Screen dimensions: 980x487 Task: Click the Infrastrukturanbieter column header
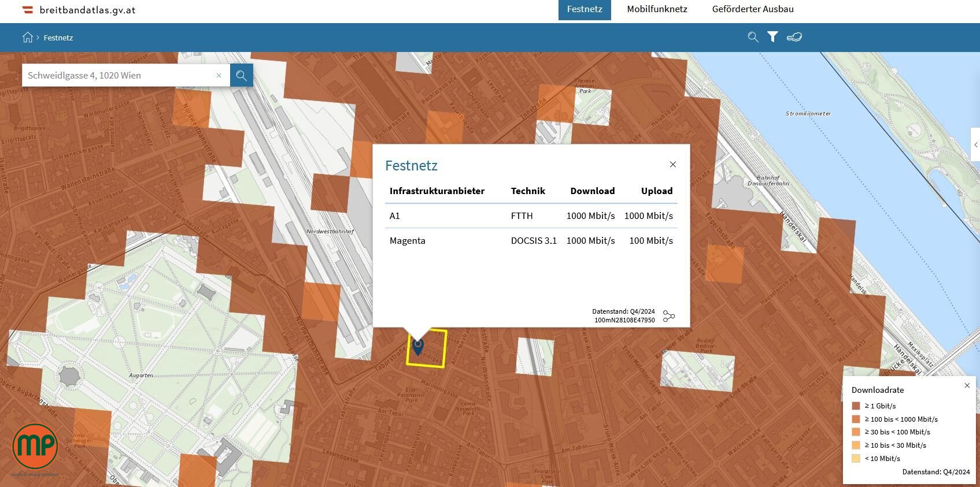(x=437, y=191)
